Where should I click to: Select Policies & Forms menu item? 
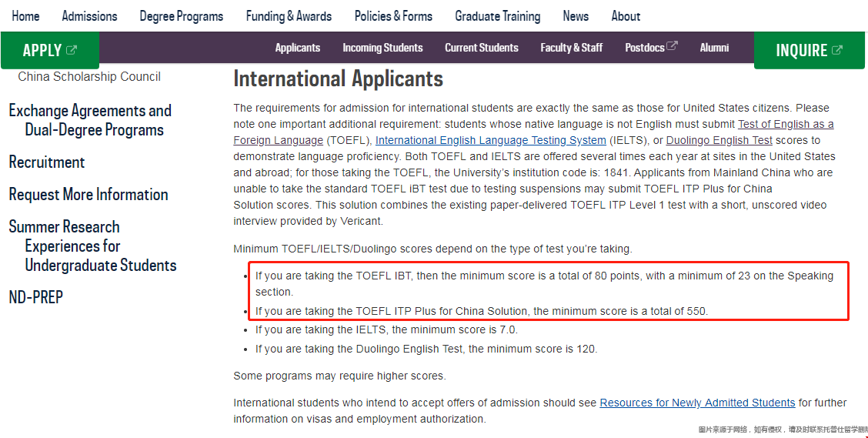click(393, 16)
